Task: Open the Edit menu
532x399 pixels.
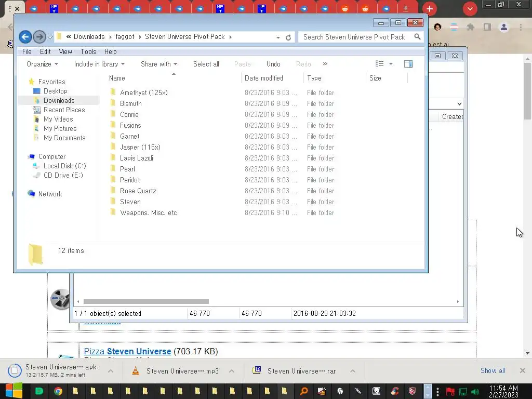Action: [45, 51]
